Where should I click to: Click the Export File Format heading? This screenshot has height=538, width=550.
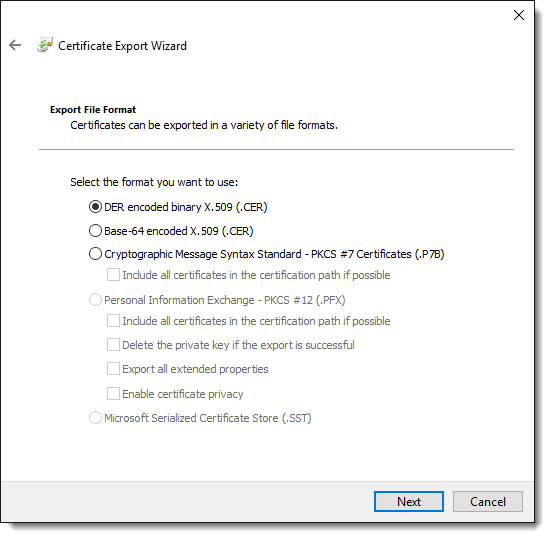(x=93, y=110)
